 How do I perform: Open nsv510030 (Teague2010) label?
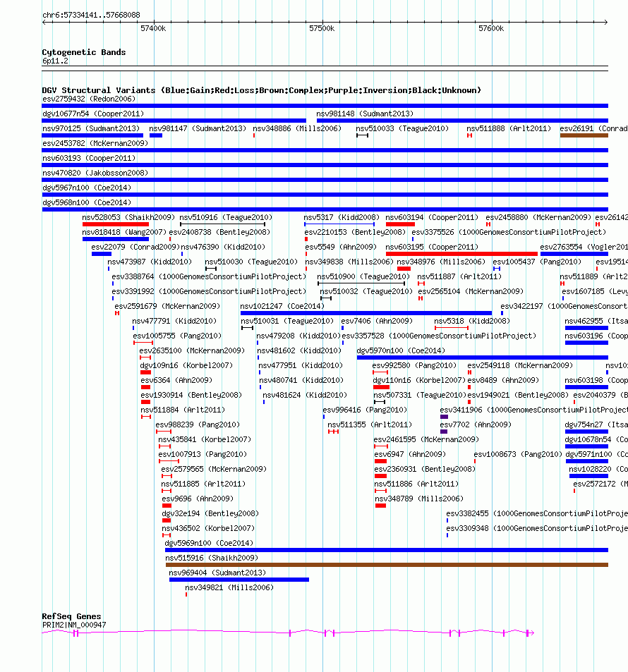pos(251,262)
